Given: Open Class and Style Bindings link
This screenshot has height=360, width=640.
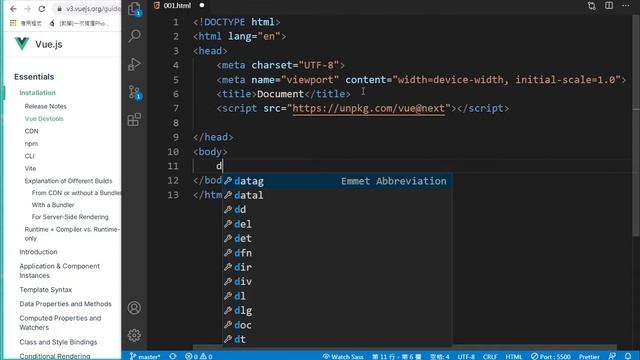Looking at the screenshot, I should (x=58, y=342).
